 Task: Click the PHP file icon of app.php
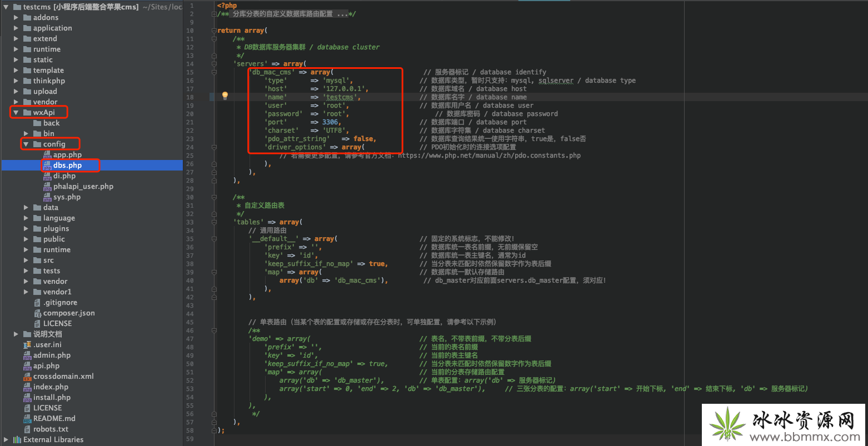48,155
